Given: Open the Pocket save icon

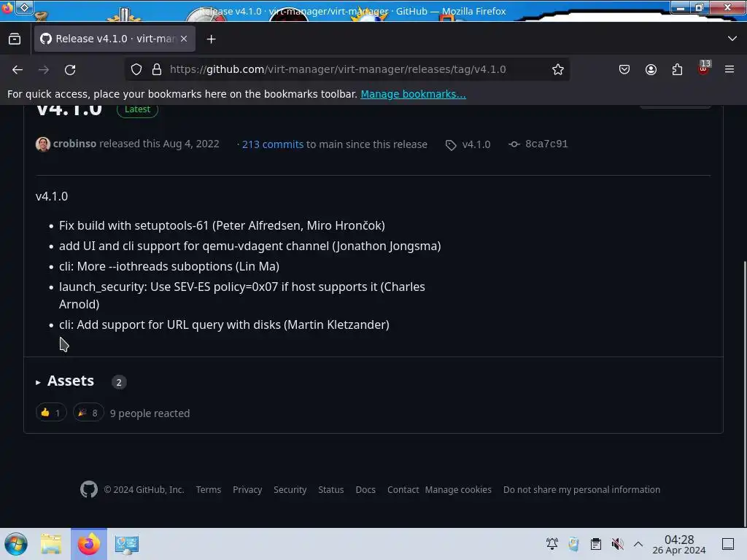Looking at the screenshot, I should 624,69.
